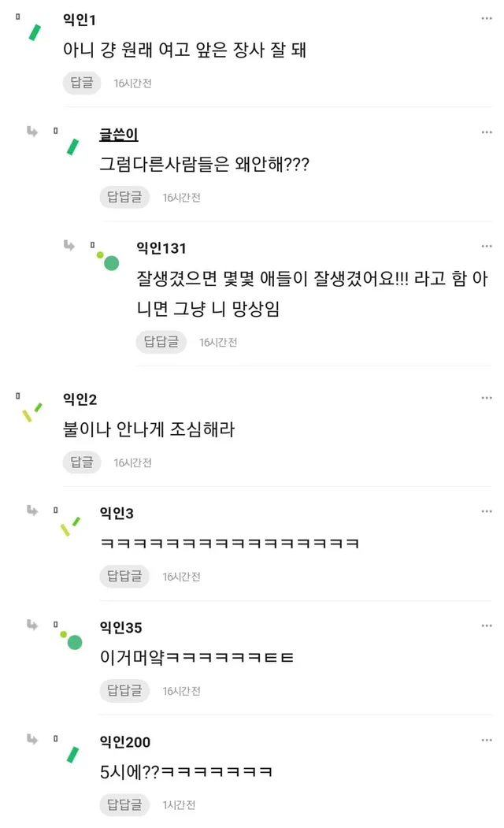The image size is (504, 828).
Task: Open more options for 익인1's comment
Action: (x=487, y=18)
